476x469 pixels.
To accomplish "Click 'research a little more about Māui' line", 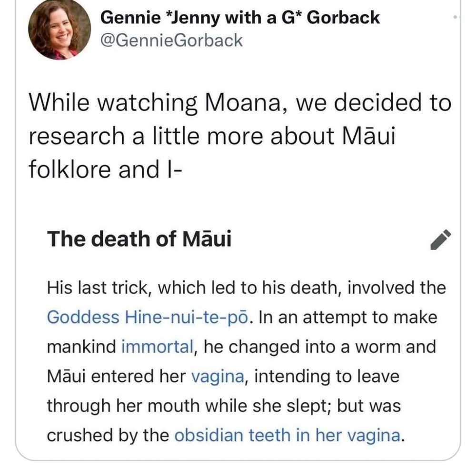I will [x=213, y=135].
